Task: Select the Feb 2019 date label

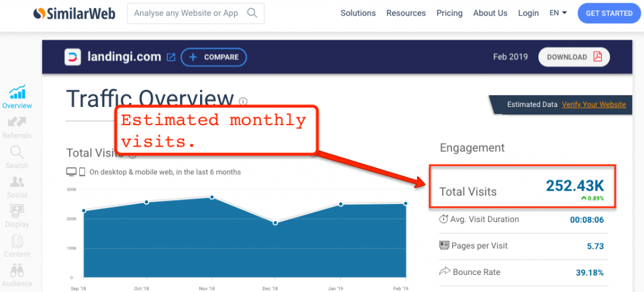Action: point(510,57)
